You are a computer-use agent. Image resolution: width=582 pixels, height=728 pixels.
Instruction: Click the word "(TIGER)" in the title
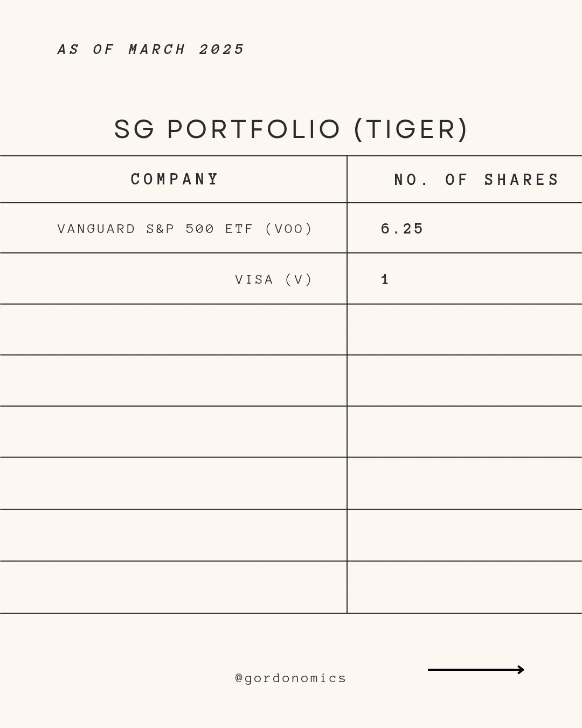click(411, 129)
